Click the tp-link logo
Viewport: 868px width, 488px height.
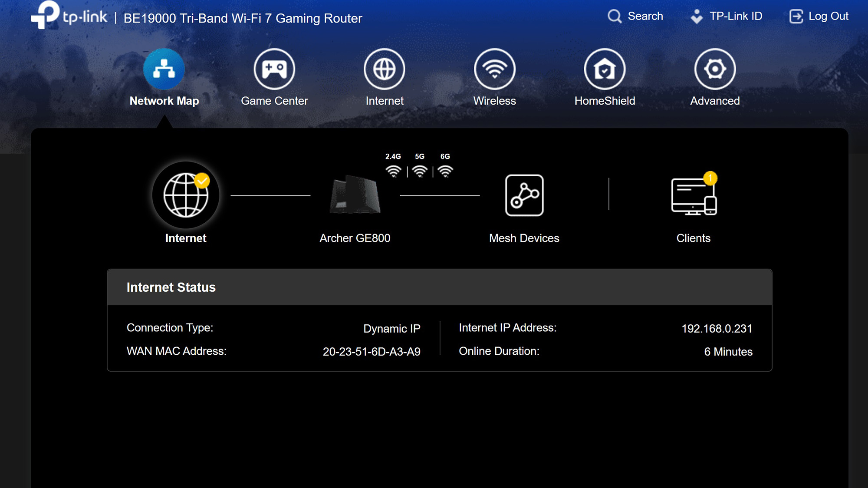point(69,16)
